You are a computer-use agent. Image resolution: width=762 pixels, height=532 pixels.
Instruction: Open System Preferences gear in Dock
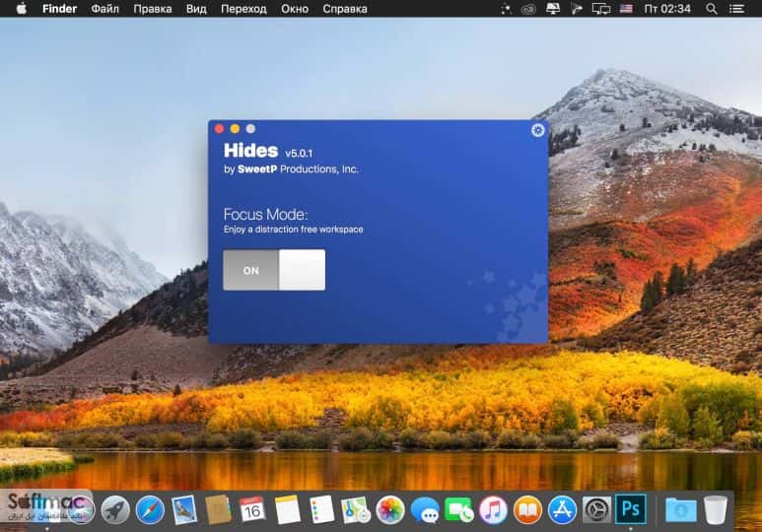click(596, 509)
